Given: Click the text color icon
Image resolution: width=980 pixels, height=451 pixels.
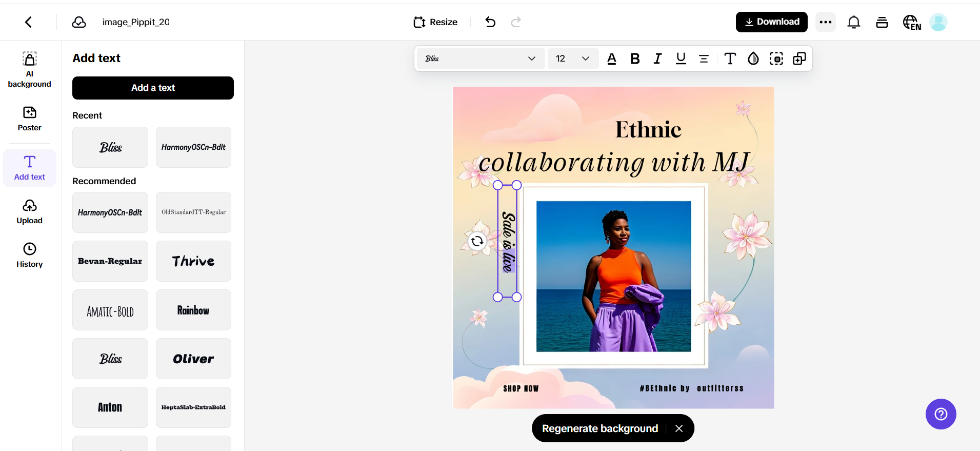Looking at the screenshot, I should [612, 59].
